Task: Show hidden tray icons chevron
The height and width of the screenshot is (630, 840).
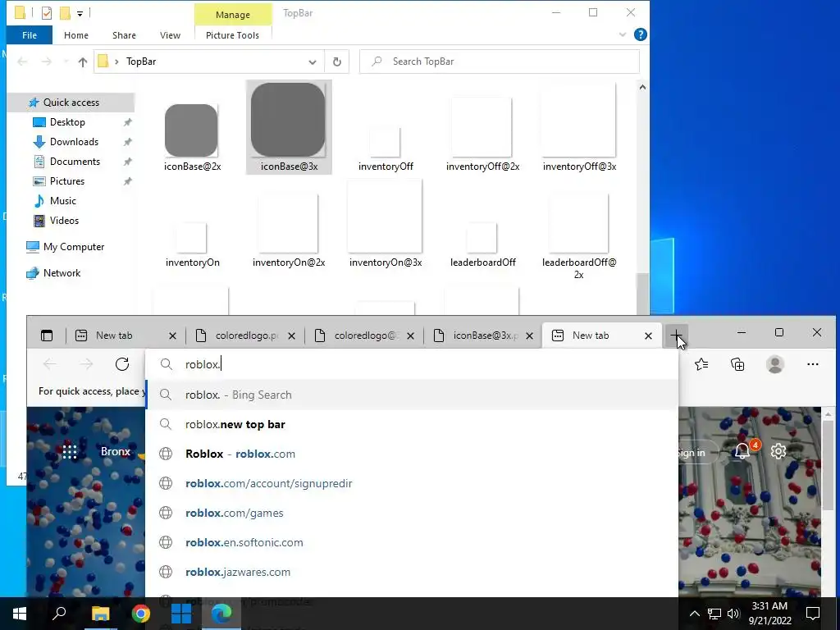Action: (x=694, y=614)
